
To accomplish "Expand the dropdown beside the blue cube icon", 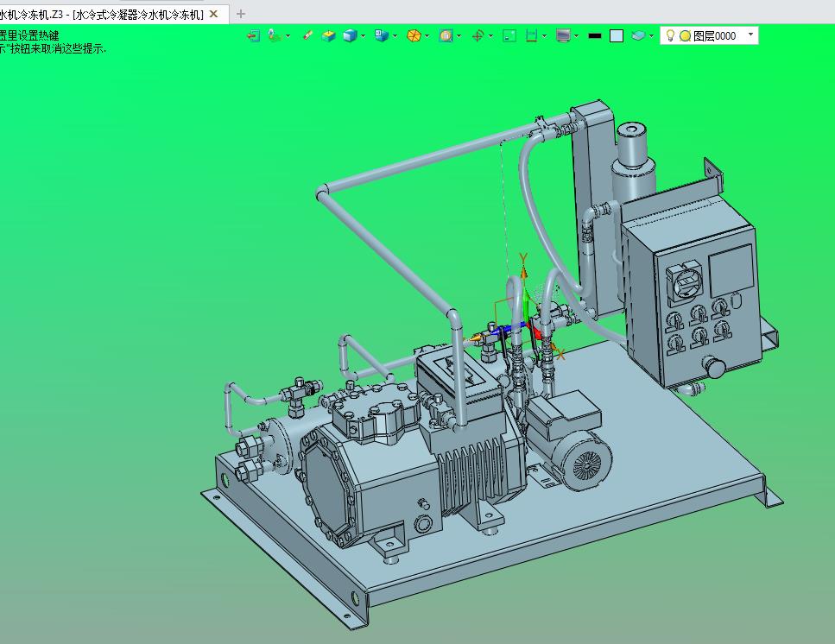I will (x=364, y=36).
